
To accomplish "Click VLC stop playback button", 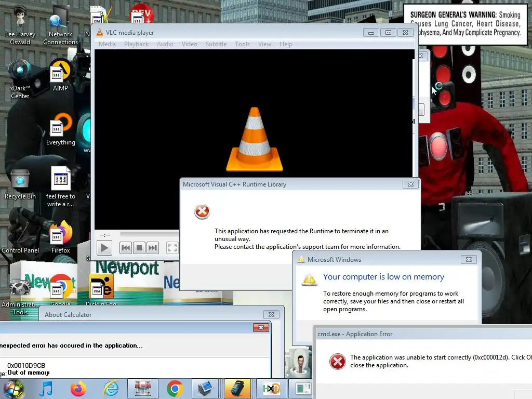I will click(139, 248).
